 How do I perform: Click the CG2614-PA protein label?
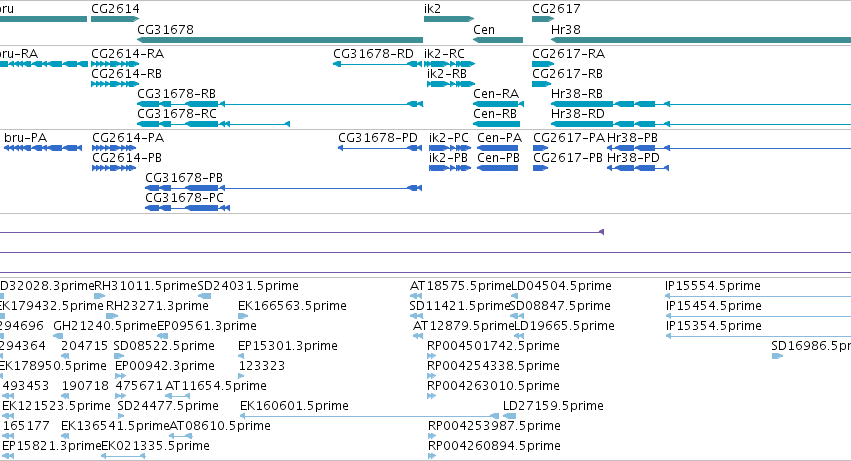pos(128,137)
